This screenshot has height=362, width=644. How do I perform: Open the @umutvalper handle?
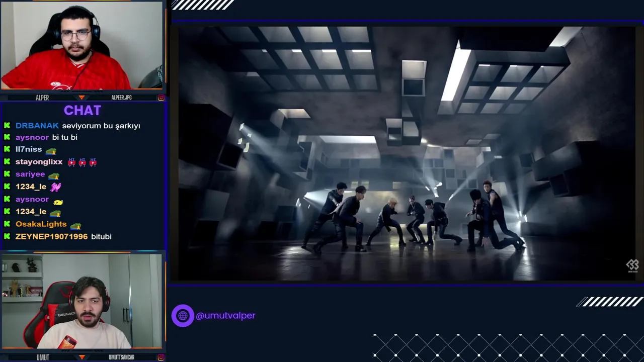click(225, 316)
